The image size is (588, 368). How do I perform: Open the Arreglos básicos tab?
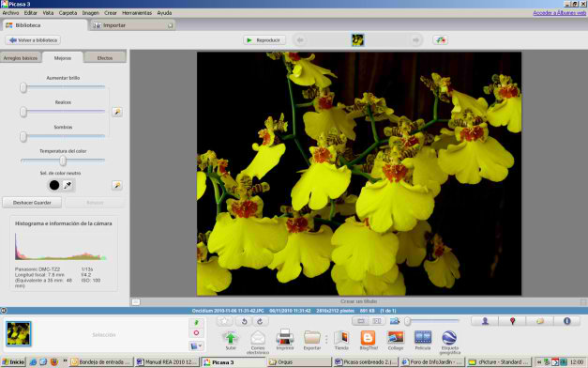coord(21,58)
